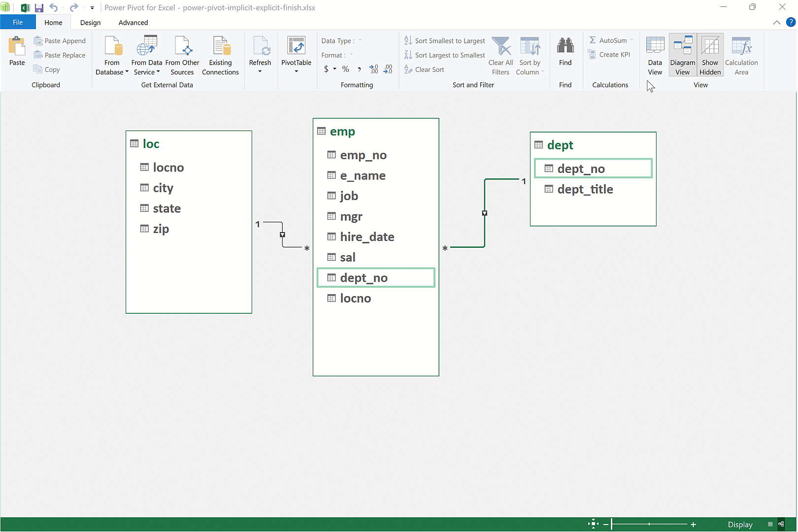Screen dimensions: 798x532
Task: Click From Other Sources icon
Action: coord(182,47)
